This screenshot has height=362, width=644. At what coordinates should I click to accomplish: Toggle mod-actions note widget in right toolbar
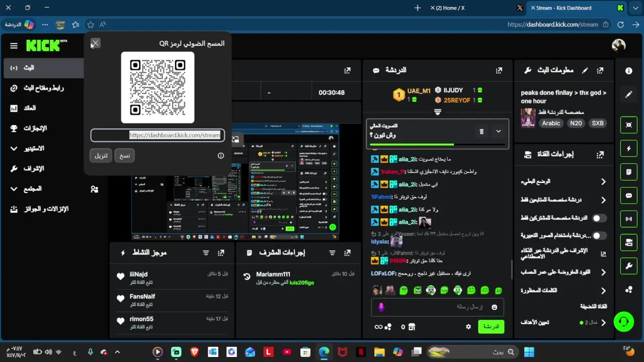629,172
